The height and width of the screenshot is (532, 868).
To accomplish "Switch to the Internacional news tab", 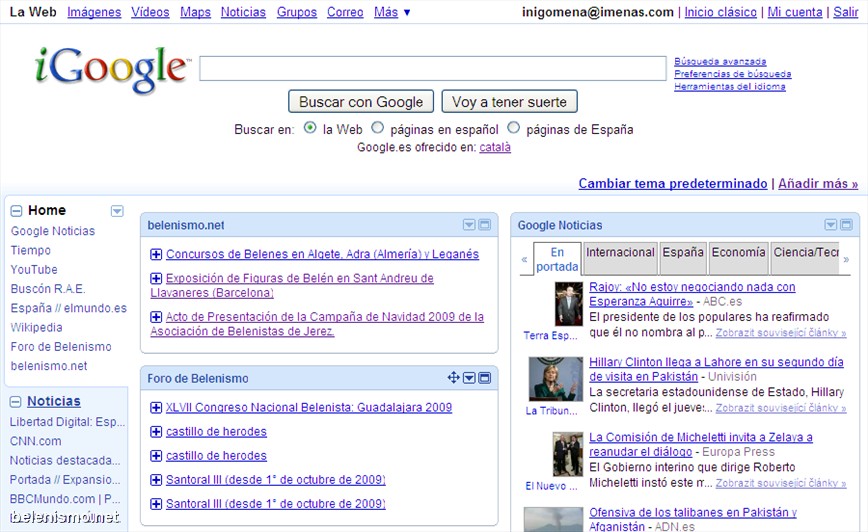I will coord(620,258).
